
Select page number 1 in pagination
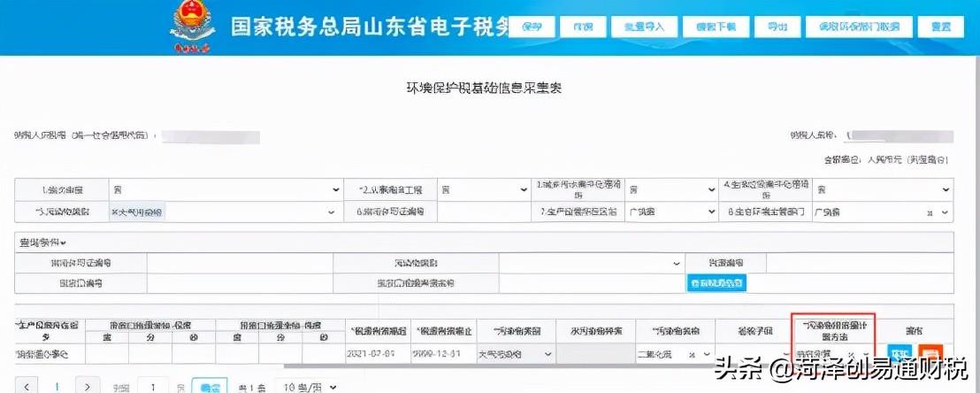click(57, 387)
